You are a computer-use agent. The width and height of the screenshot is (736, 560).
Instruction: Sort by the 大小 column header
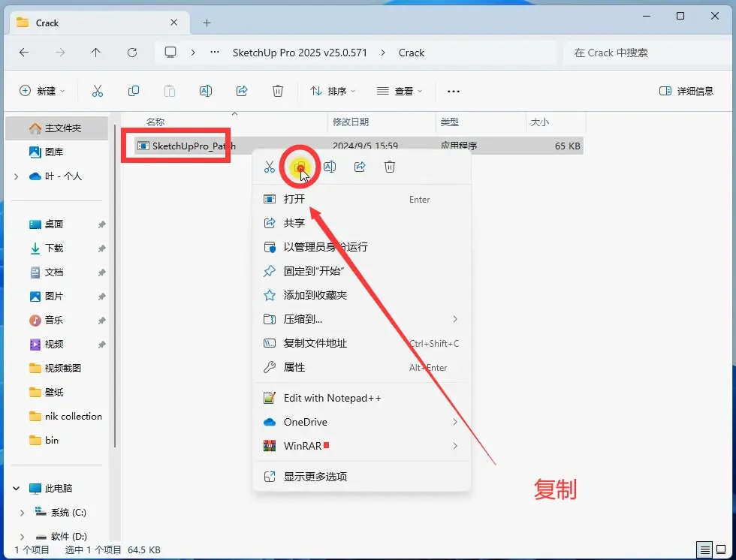540,122
